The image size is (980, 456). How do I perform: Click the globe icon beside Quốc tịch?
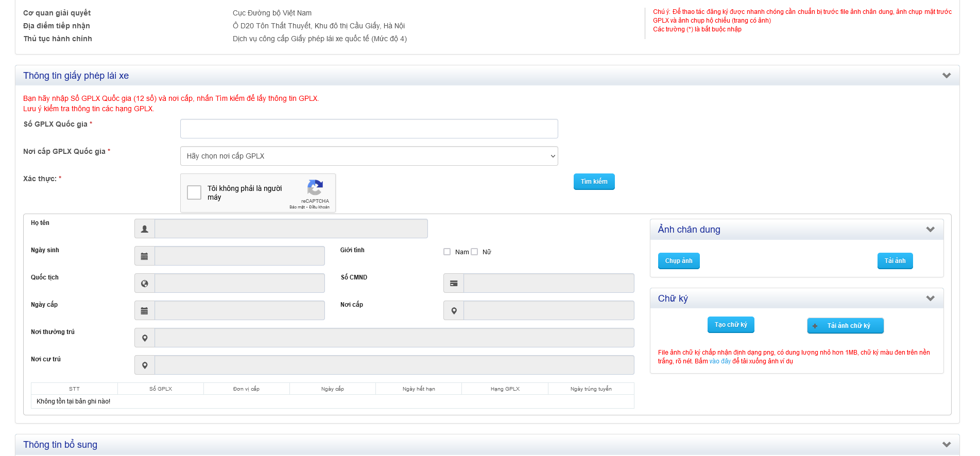pos(145,283)
